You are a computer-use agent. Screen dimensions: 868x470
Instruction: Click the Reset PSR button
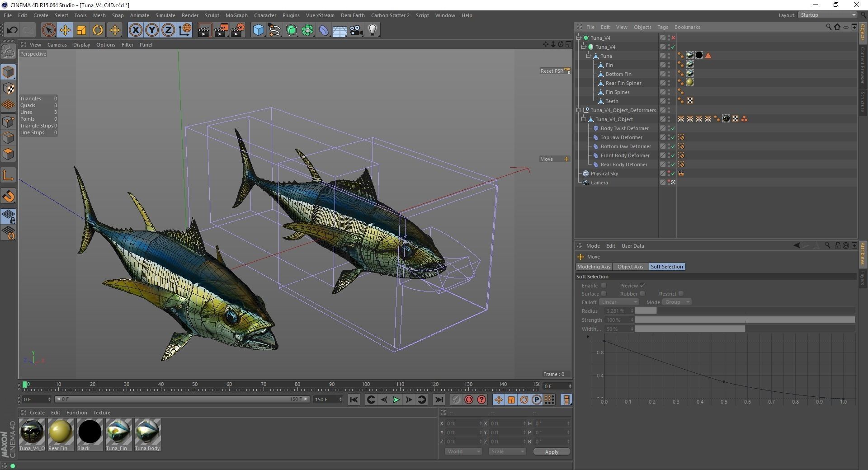(555, 71)
